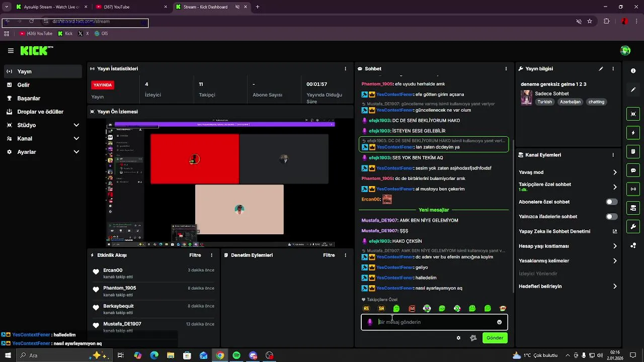This screenshot has width=644, height=362.
Task: Focus the Bir mesaj gönderin input field
Action: click(x=434, y=322)
